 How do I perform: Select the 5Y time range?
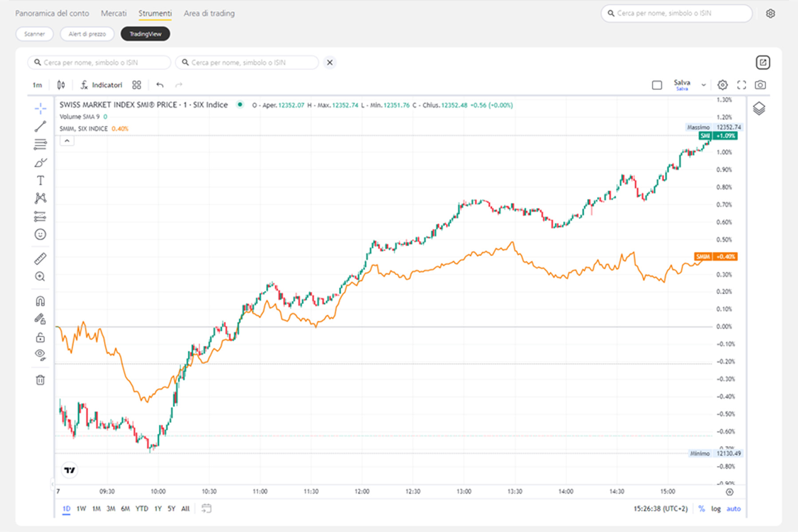(x=172, y=509)
